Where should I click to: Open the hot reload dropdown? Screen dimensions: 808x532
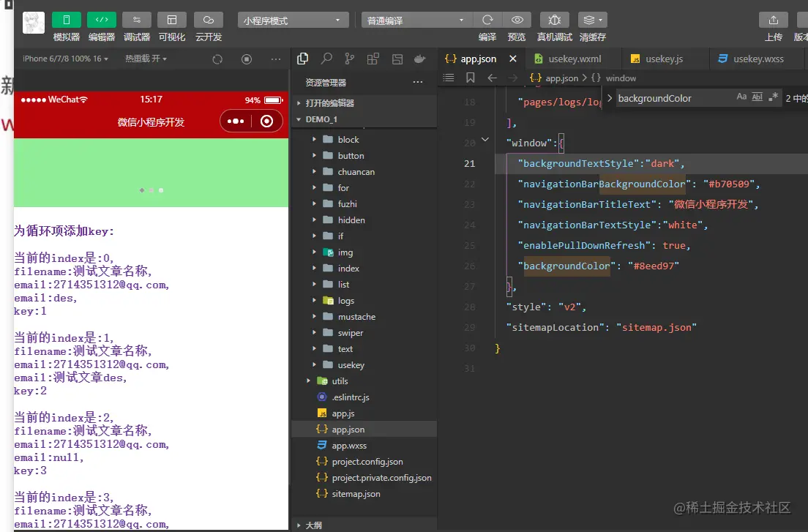coord(146,59)
